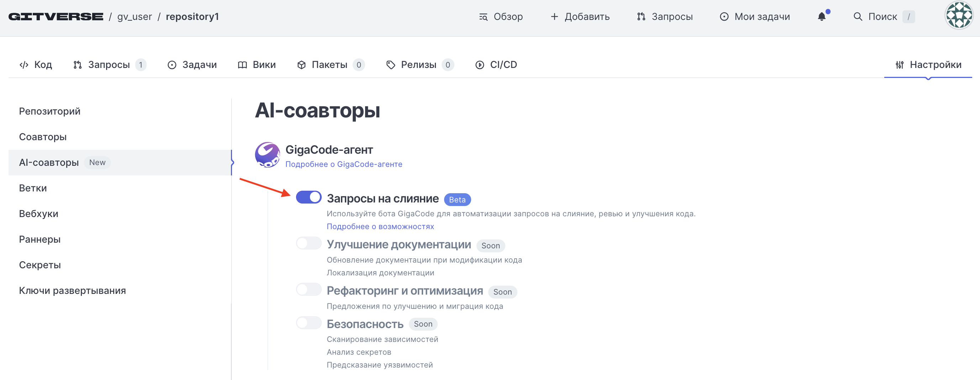Follow link Подробнее о GigaCode-агенте
The width and height of the screenshot is (980, 380).
343,164
